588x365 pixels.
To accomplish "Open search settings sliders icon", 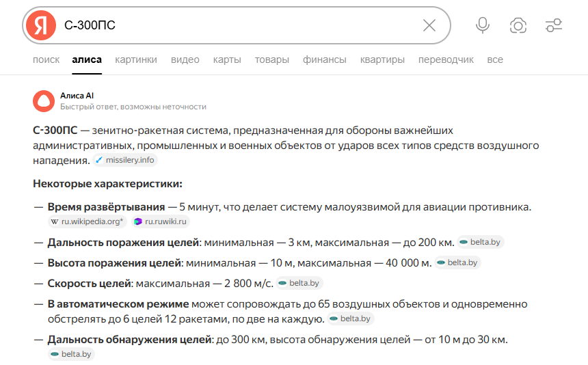I will [554, 26].
